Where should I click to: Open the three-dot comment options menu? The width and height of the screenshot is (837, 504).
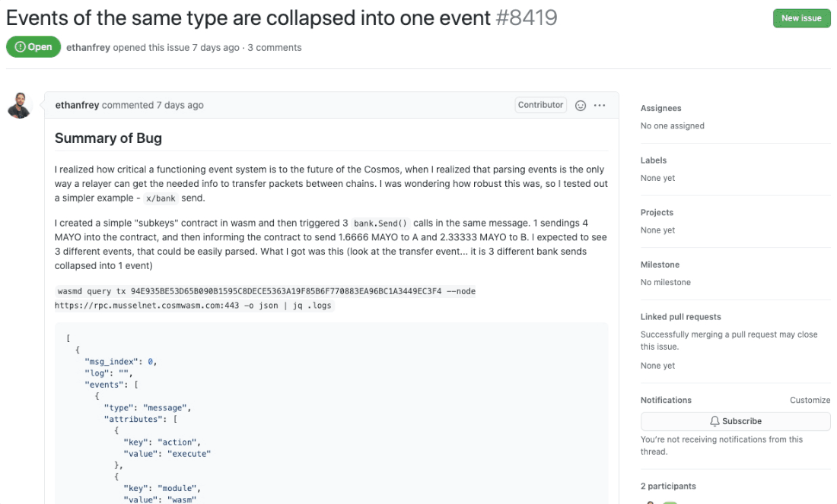(x=600, y=106)
